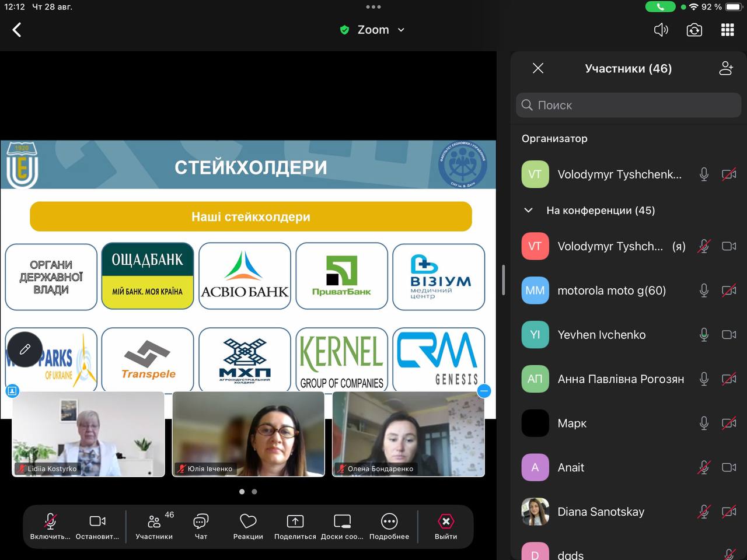This screenshot has height=560, width=747.
Task: Select participant Марк name
Action: point(572,423)
